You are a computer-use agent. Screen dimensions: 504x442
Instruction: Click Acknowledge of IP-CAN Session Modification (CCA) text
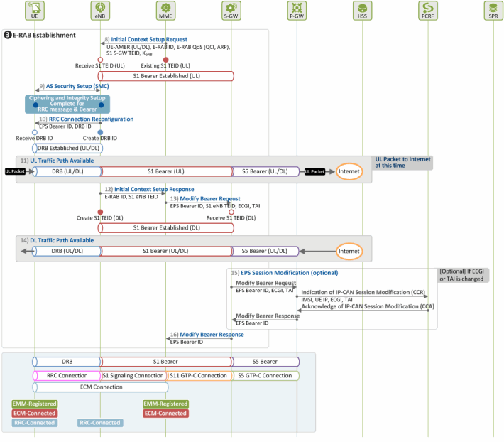pos(368,306)
